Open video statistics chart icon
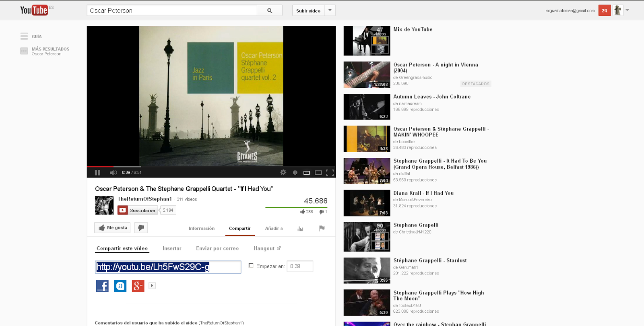 [300, 228]
